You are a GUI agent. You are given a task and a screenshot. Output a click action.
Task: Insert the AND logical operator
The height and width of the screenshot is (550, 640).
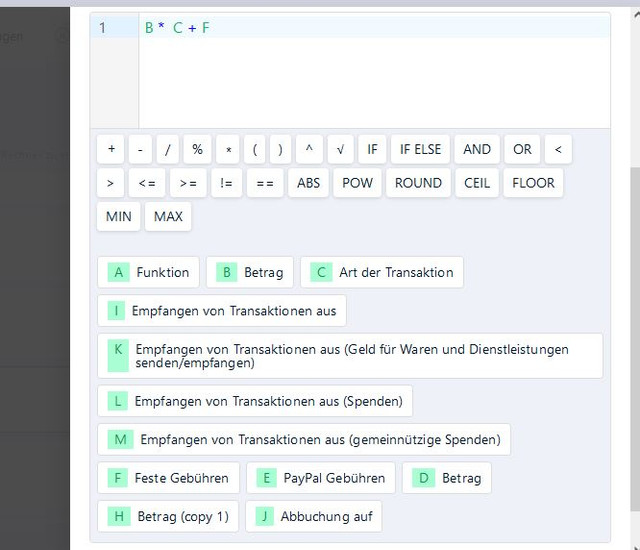[477, 149]
